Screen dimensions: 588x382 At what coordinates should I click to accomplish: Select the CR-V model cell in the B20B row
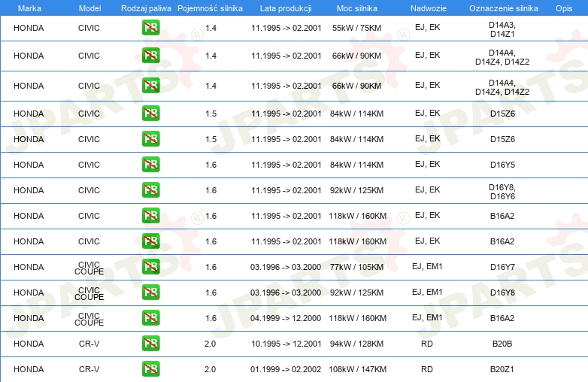89,344
